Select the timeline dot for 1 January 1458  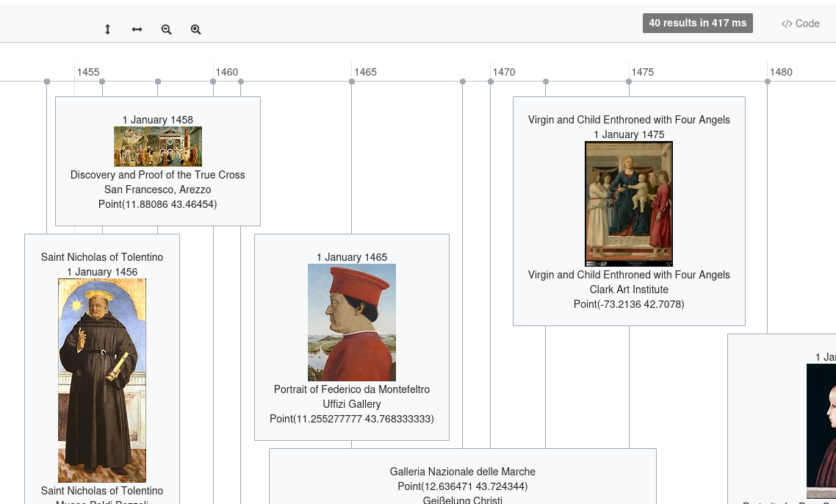tap(158, 82)
